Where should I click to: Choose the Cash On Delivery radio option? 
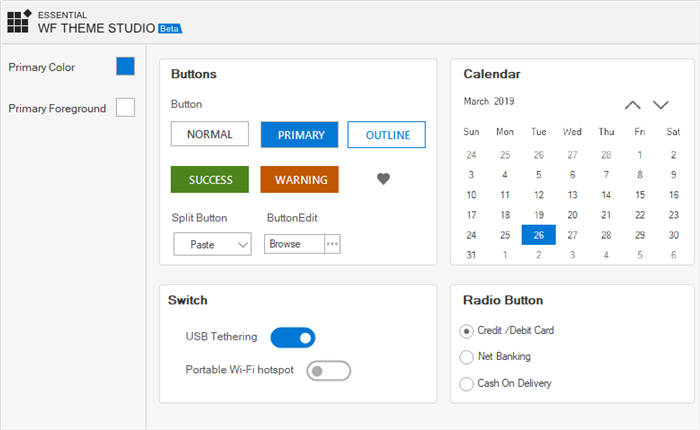click(466, 384)
